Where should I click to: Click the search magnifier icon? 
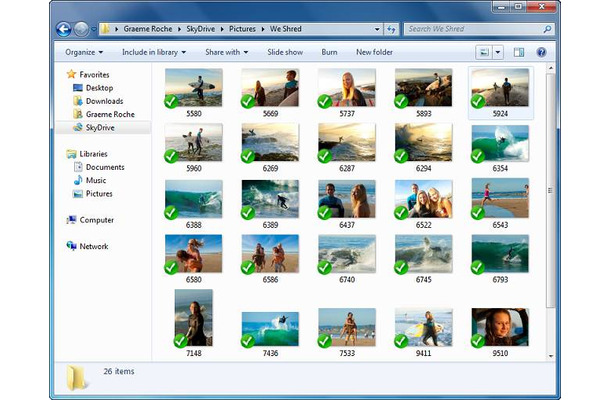click(547, 29)
